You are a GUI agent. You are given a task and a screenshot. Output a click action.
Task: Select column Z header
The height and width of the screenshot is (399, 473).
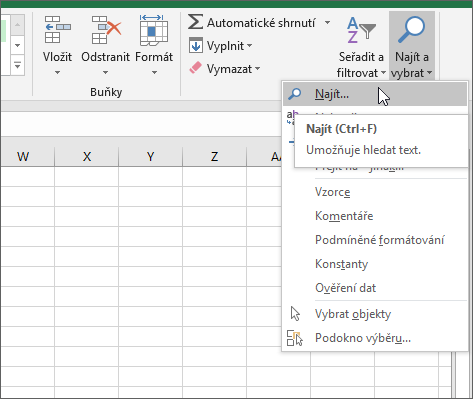214,156
